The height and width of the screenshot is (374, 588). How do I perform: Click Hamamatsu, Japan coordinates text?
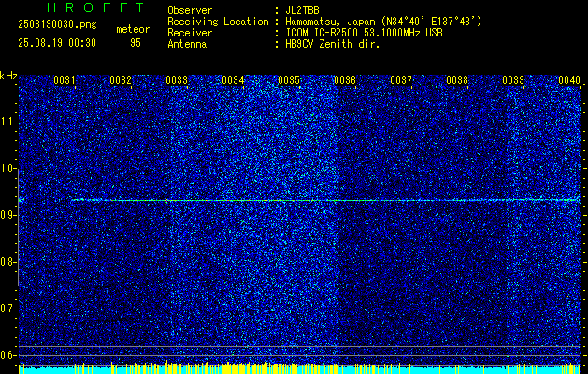coord(383,22)
